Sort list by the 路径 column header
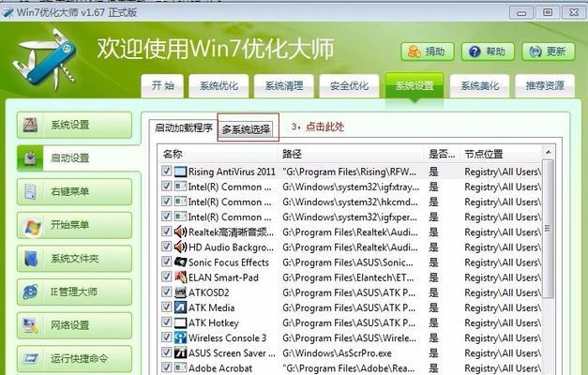588x375 pixels. [x=350, y=154]
